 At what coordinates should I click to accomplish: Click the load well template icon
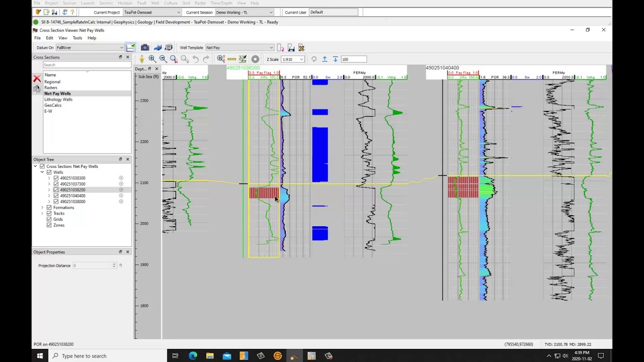click(x=280, y=48)
